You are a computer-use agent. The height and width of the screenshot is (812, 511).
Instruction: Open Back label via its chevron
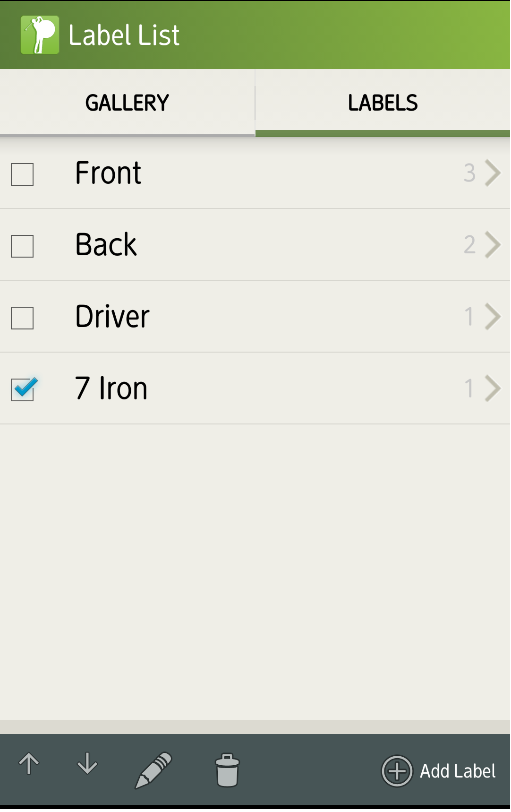point(493,245)
